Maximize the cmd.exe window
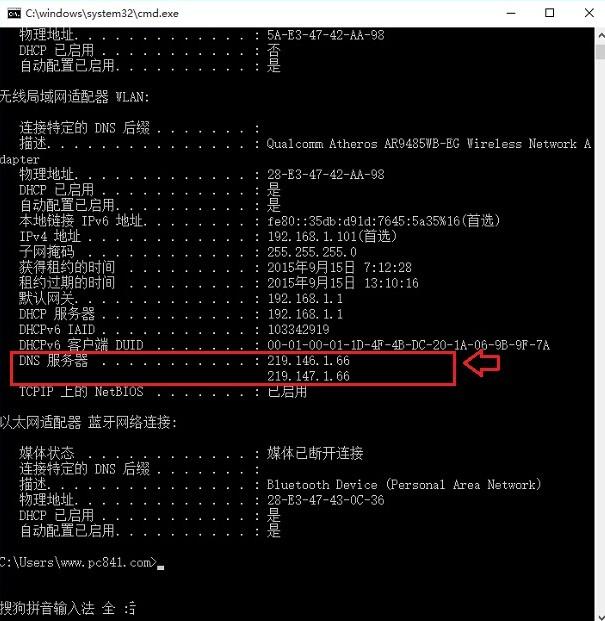 (x=549, y=13)
